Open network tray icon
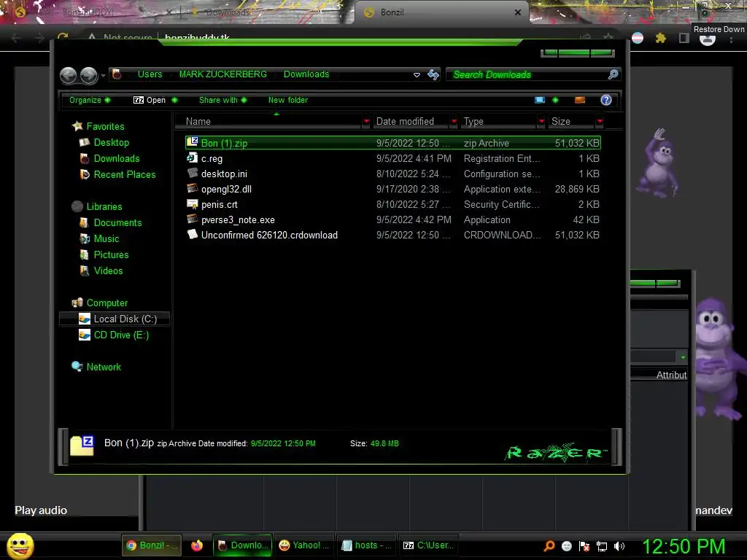This screenshot has height=560, width=747. click(602, 546)
